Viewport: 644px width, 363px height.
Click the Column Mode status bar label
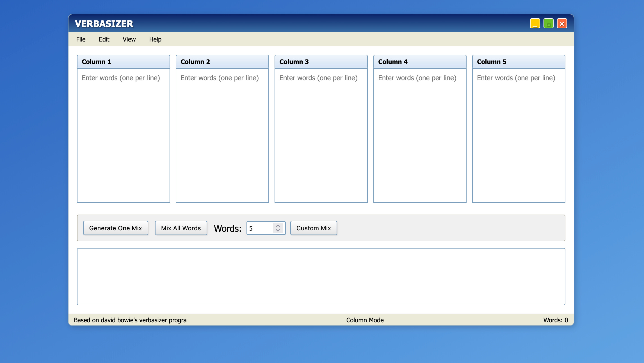365,320
